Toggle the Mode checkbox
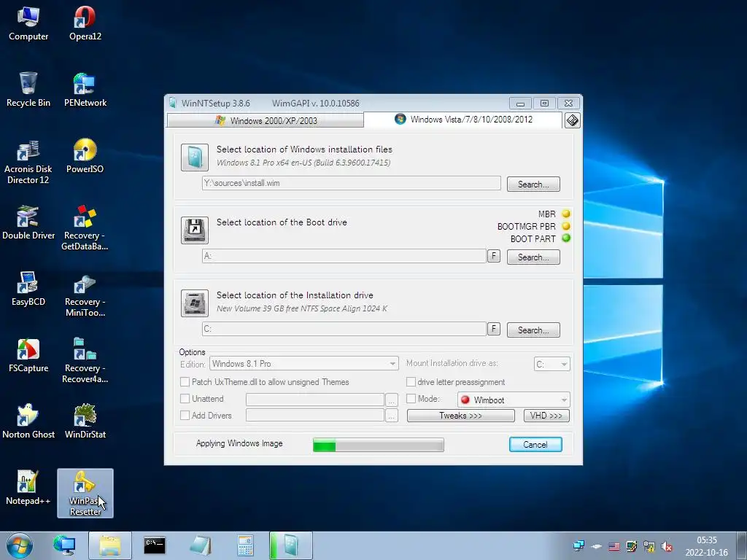The image size is (747, 560). click(x=411, y=399)
